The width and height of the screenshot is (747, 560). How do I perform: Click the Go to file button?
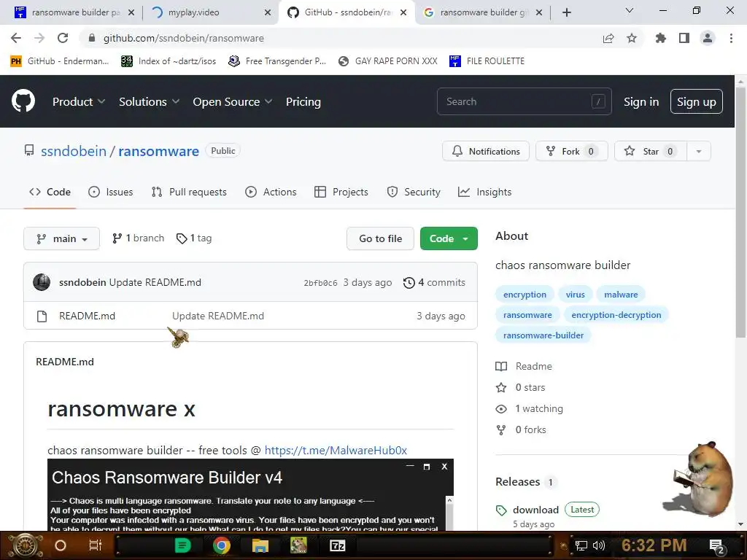pos(380,238)
